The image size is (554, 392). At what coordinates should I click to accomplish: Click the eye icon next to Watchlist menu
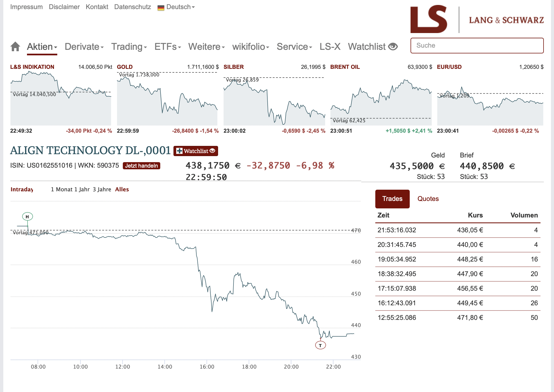pos(393,47)
